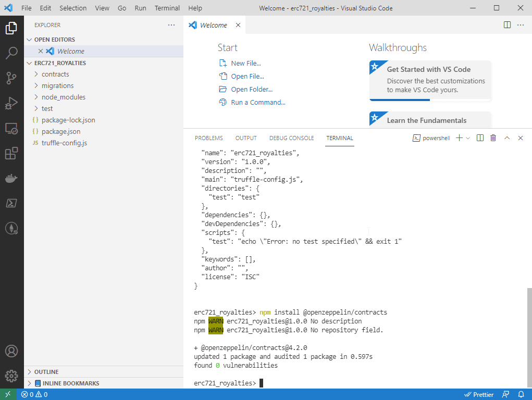Open package-lock.json file
Image resolution: width=532 pixels, height=400 pixels.
click(104, 120)
